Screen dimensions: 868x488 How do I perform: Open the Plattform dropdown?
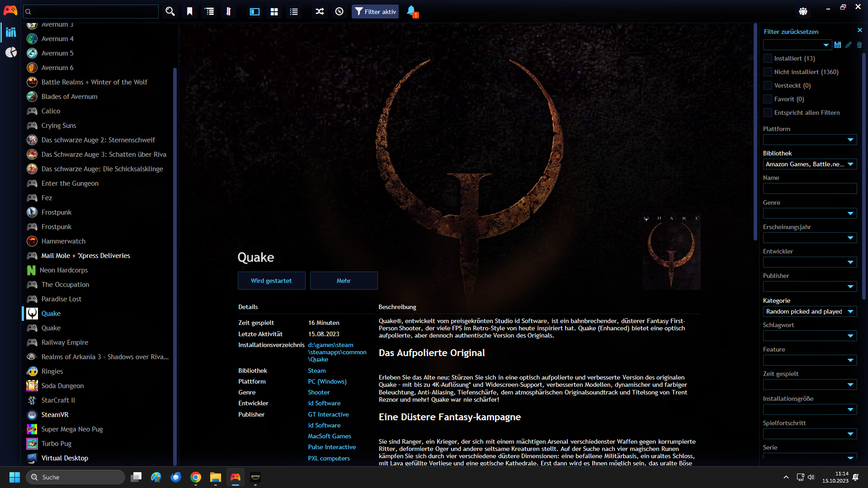tap(809, 140)
